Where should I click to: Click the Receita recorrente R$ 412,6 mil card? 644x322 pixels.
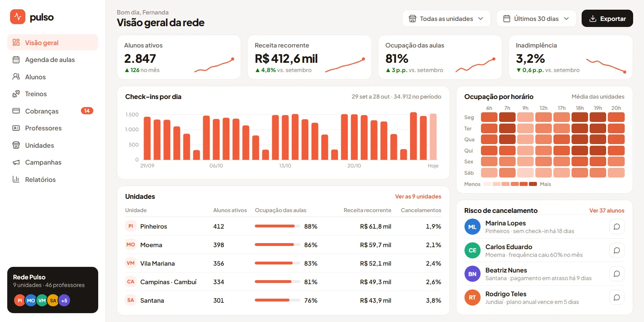coord(310,57)
